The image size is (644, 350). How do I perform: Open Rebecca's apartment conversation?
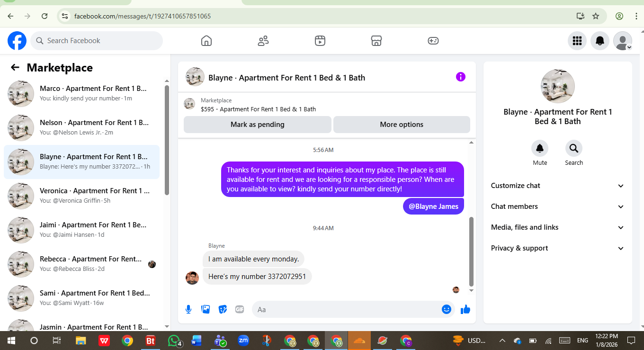(x=81, y=264)
